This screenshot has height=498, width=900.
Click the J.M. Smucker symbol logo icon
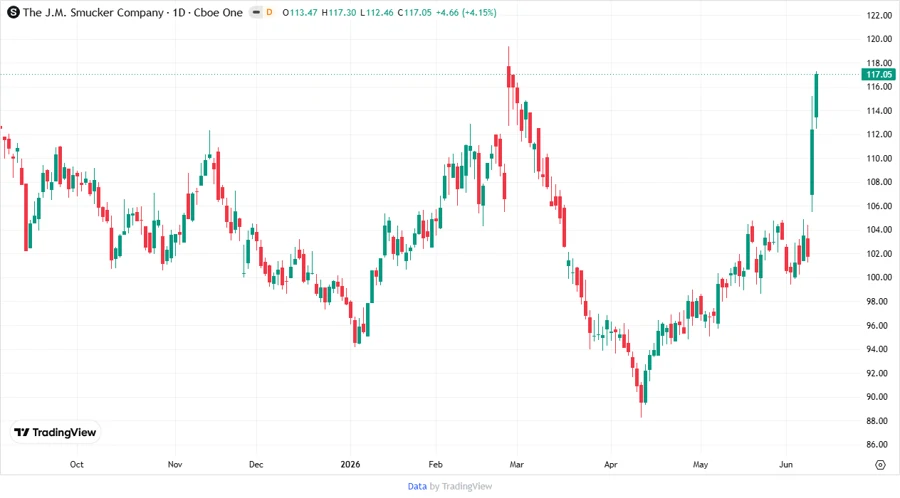tap(13, 12)
